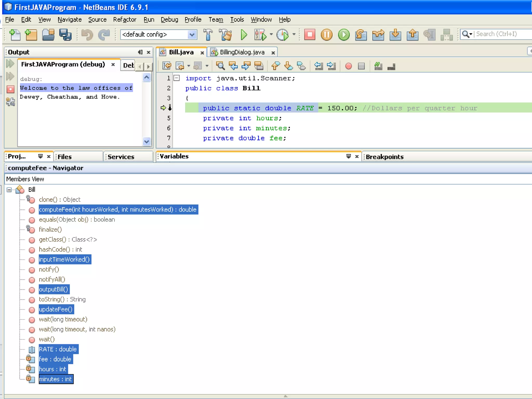Toggle Highlight Search in the editor toolbar

coord(259,66)
